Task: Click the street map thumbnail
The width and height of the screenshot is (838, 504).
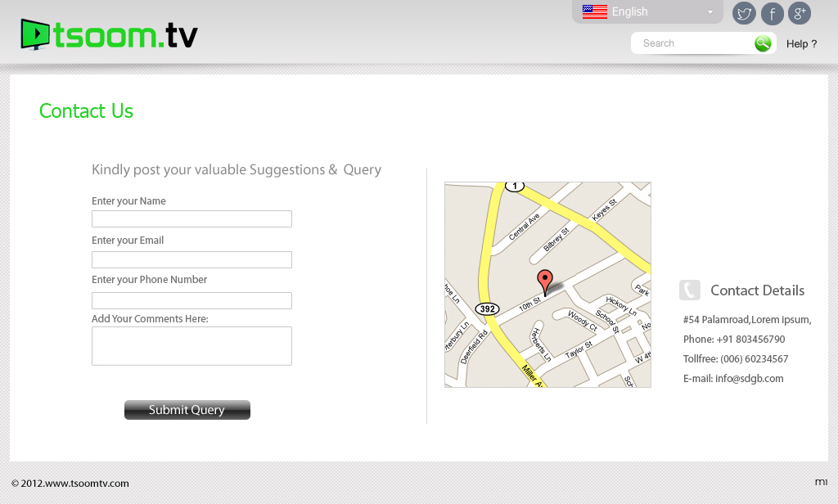Action: 547,285
